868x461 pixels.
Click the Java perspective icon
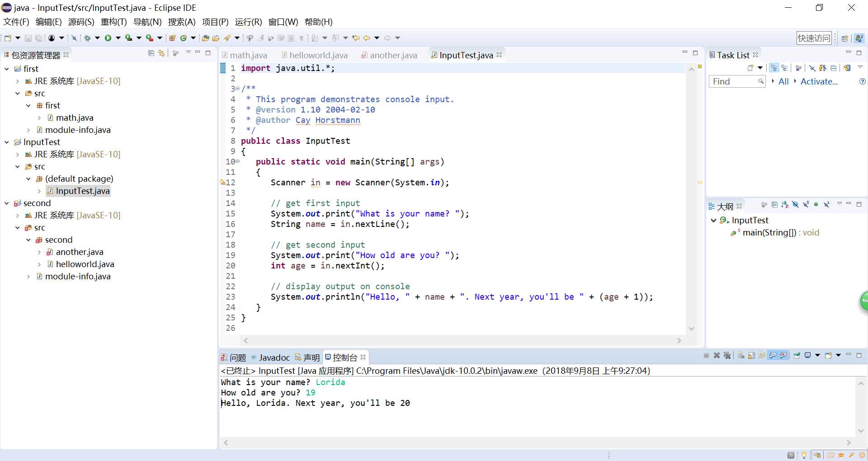point(859,38)
